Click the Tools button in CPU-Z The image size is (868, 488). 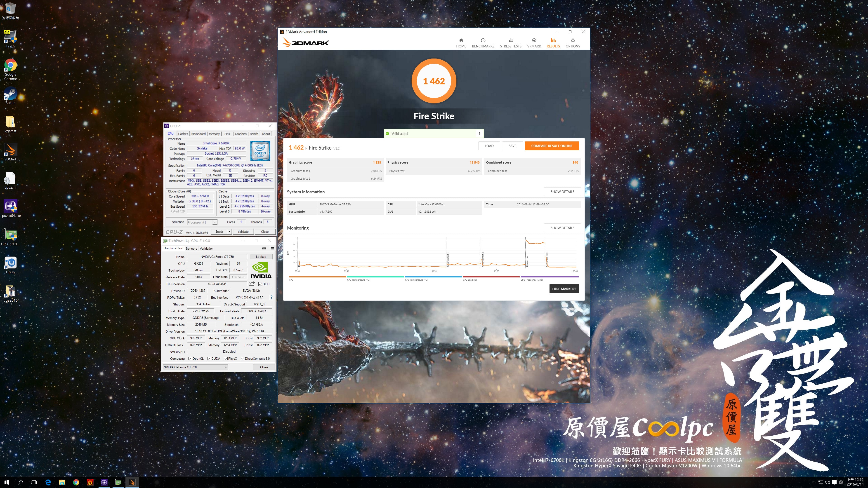tap(219, 232)
